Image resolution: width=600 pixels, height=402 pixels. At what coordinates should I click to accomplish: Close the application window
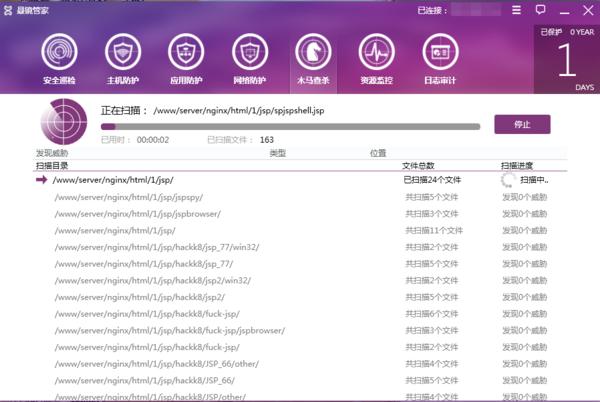(588, 10)
